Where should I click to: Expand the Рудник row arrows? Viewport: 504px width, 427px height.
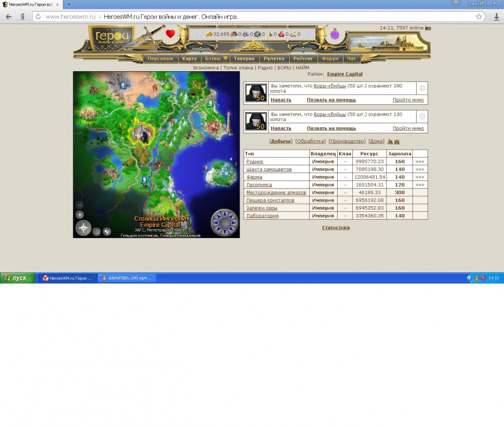pyautogui.click(x=420, y=161)
